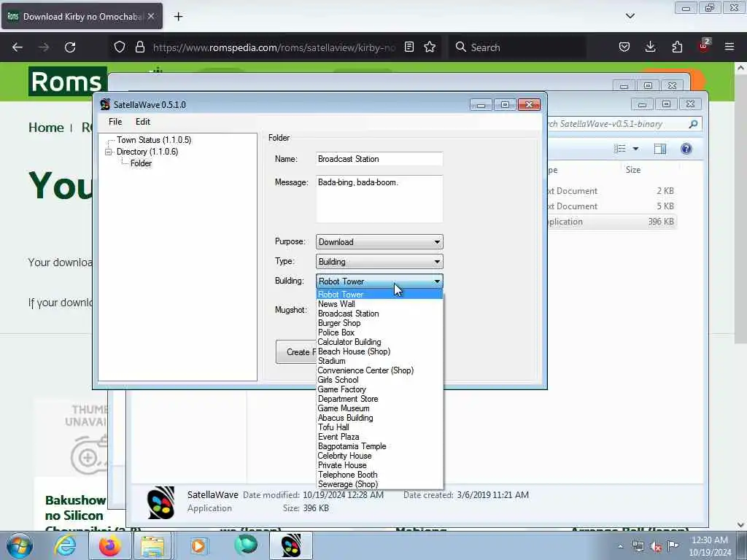The width and height of the screenshot is (747, 560).
Task: Pick Sewerage (Shop) option
Action: tap(379, 484)
